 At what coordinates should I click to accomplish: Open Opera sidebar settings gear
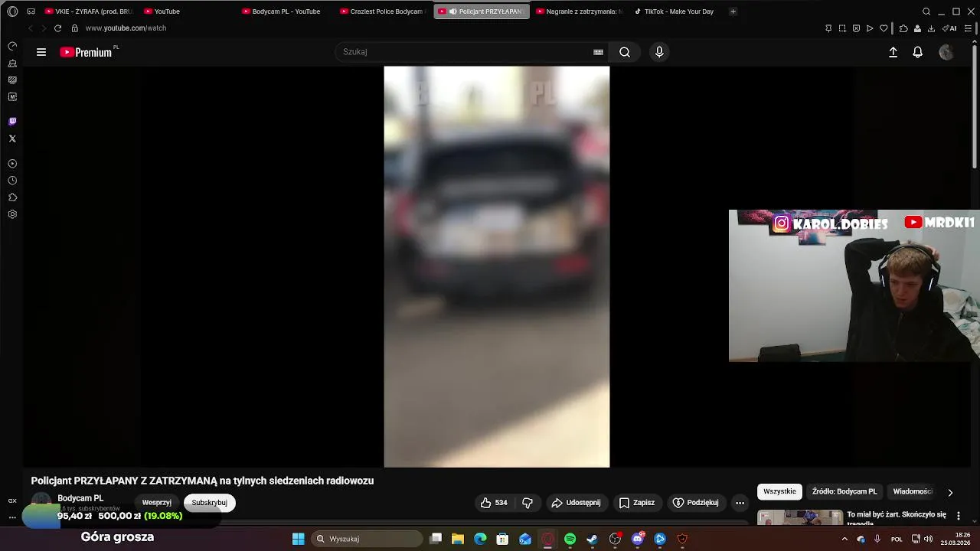[x=12, y=214]
